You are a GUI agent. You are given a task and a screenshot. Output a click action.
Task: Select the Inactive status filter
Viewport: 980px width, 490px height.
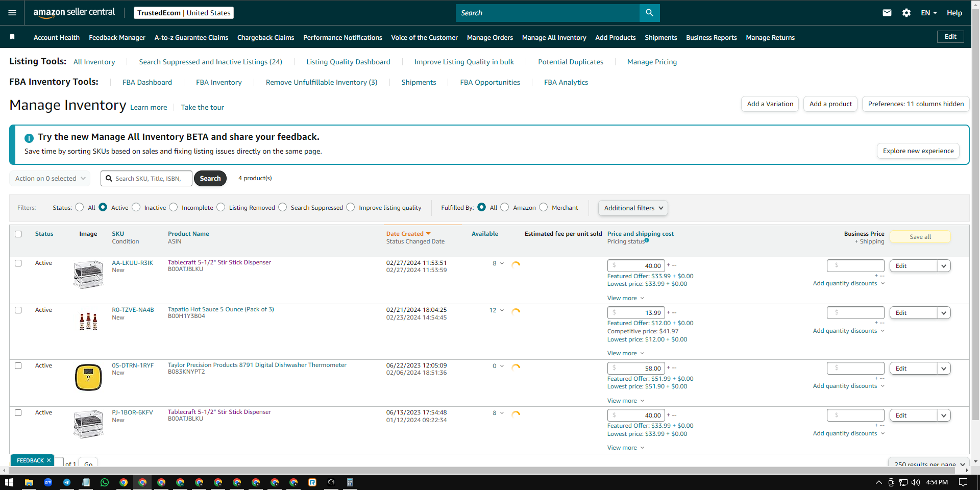tap(136, 207)
